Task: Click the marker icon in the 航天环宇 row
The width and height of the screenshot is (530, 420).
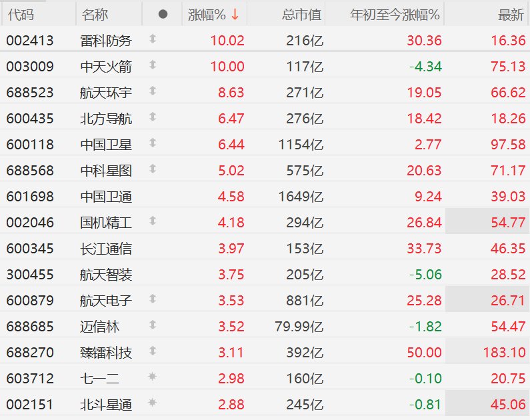Action: coord(153,91)
